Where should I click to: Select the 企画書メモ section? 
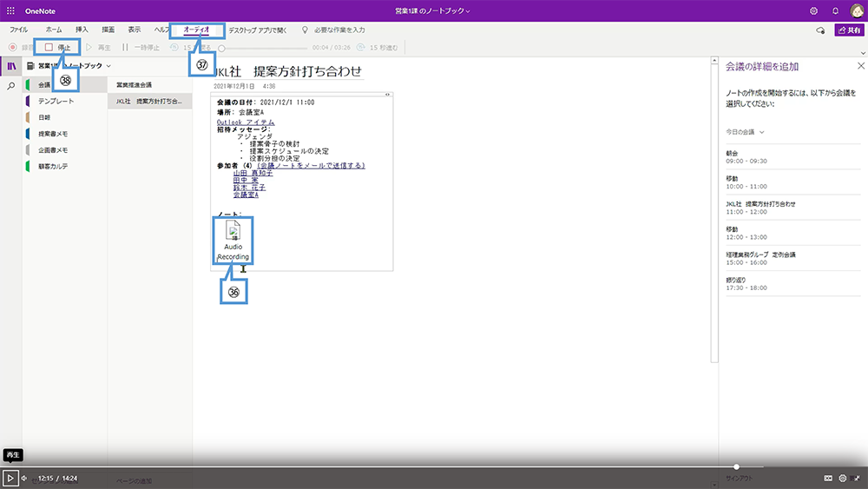coord(65,150)
